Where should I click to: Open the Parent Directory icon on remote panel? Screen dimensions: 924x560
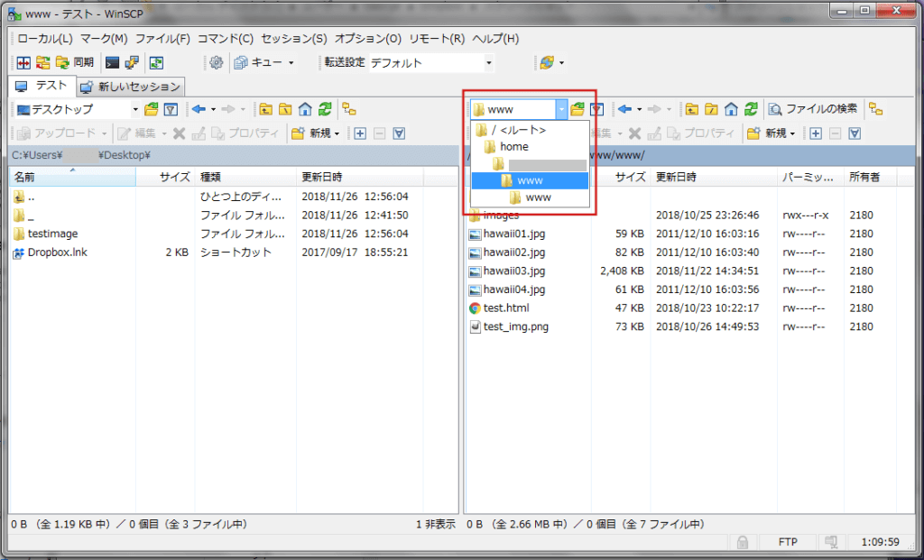coord(691,107)
